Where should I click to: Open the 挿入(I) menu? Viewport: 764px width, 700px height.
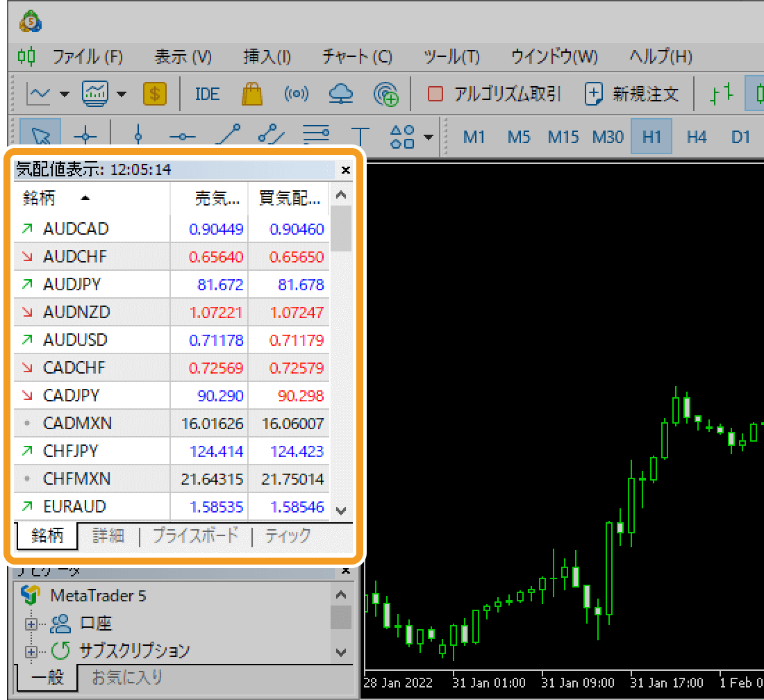coord(267,56)
